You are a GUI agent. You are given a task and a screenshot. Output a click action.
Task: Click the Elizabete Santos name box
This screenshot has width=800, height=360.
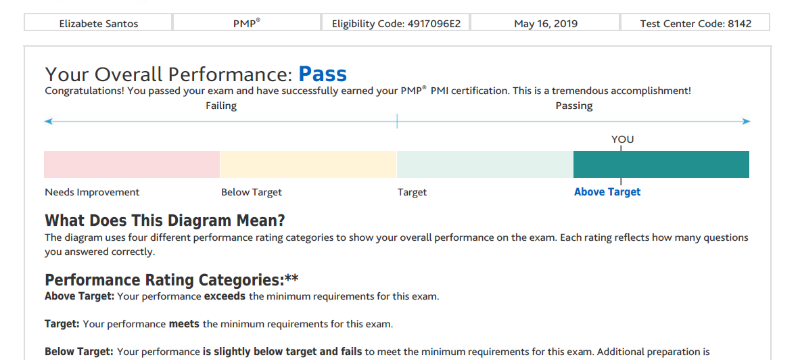click(x=98, y=23)
